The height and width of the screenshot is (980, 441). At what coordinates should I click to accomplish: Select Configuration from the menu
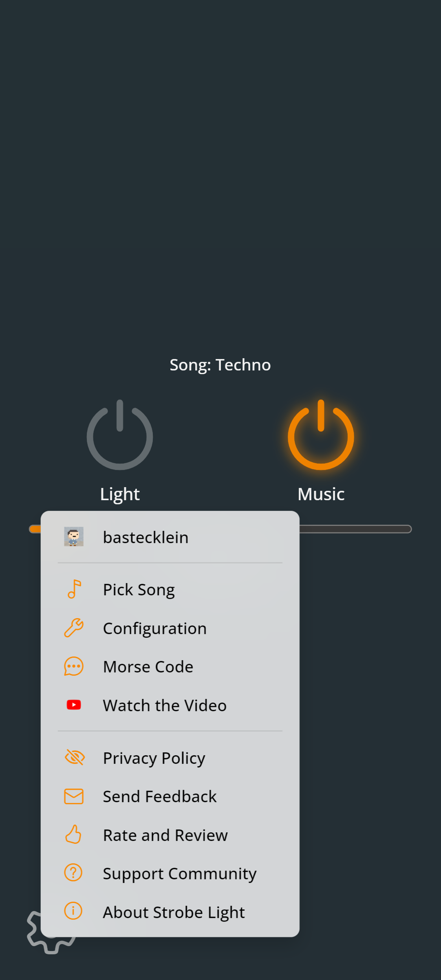pyautogui.click(x=155, y=628)
